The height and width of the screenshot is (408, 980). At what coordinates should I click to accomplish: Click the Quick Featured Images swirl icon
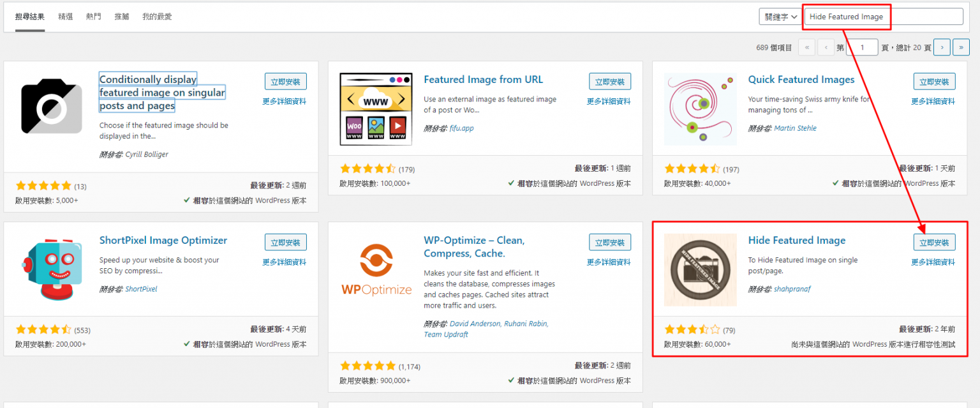pos(695,109)
